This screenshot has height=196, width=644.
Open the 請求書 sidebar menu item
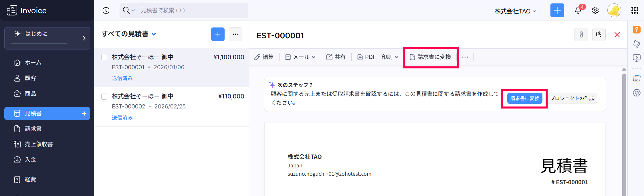pyautogui.click(x=33, y=129)
